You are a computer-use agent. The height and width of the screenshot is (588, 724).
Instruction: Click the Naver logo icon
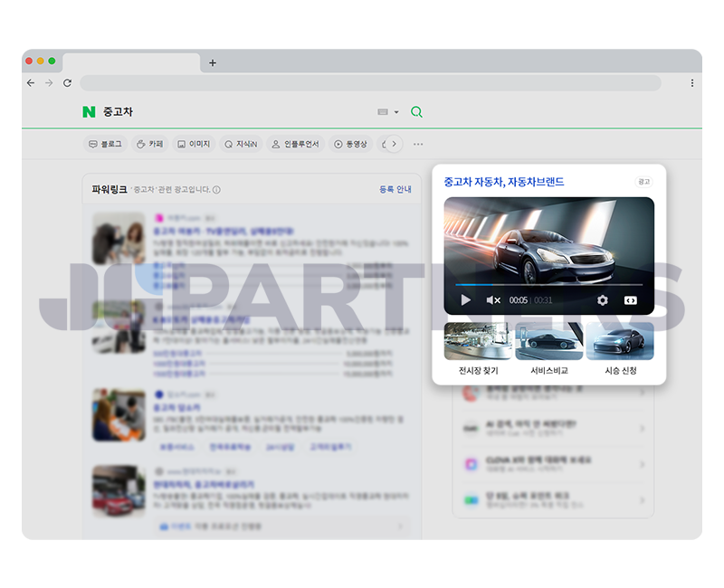[87, 111]
